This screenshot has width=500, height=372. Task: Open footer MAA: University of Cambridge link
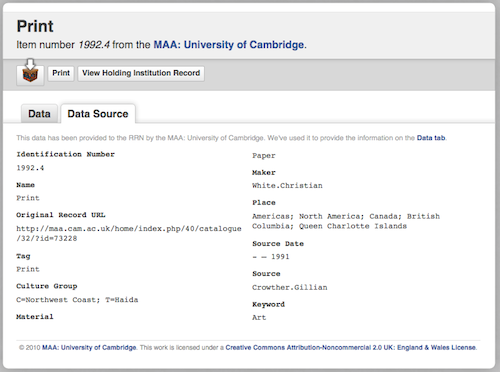89,347
